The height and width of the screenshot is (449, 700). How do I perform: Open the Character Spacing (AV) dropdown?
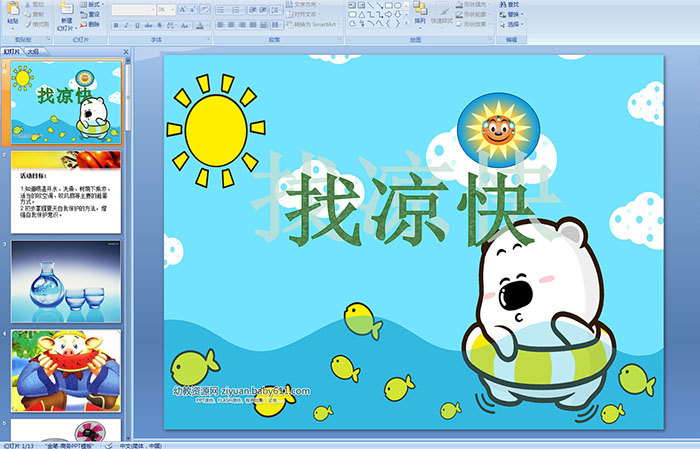(171, 25)
